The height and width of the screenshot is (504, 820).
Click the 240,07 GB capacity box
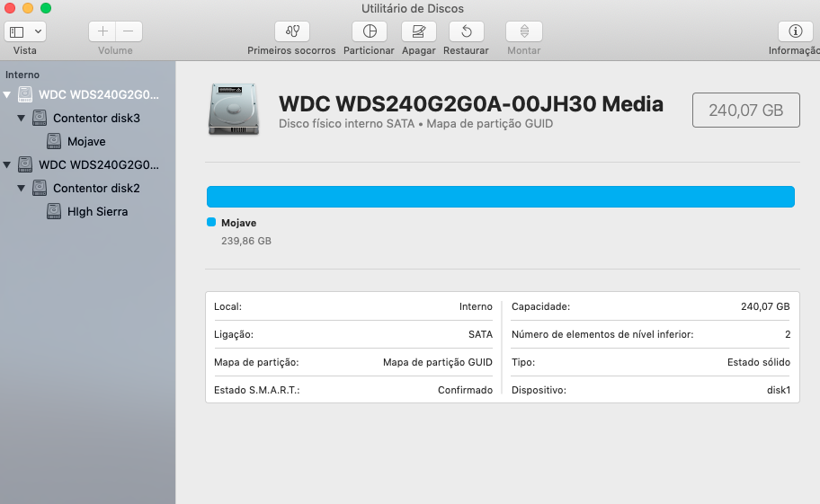[x=745, y=111]
